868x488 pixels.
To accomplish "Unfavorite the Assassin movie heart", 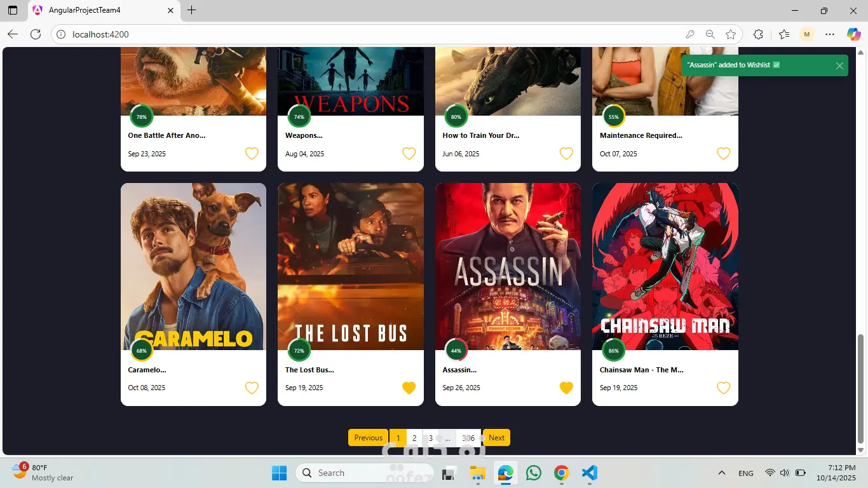I will pos(566,388).
